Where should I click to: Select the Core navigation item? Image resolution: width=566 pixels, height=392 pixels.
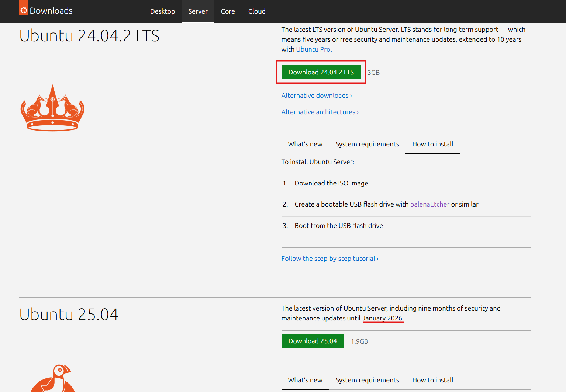228,11
